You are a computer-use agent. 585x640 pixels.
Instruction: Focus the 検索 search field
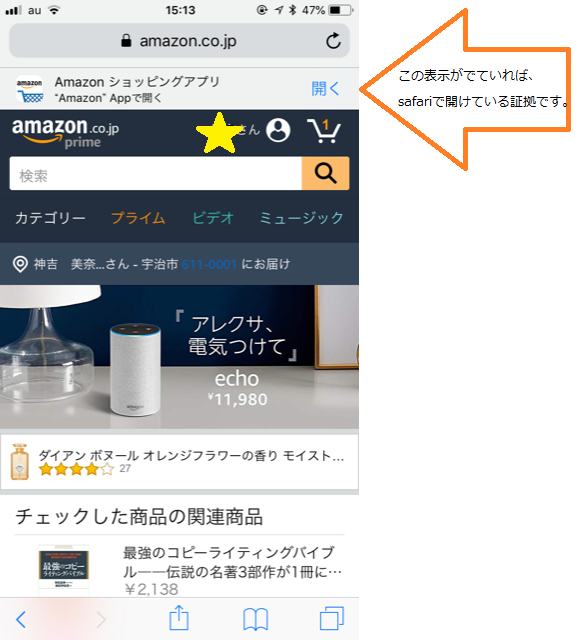click(156, 173)
